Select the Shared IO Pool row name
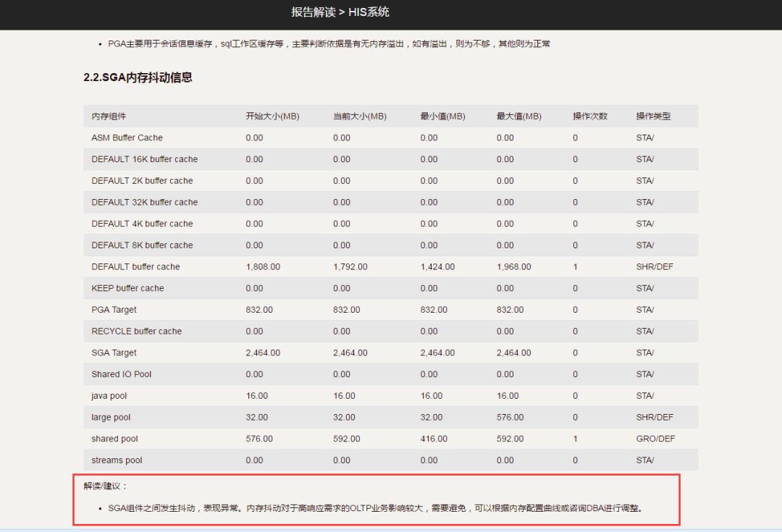The image size is (782, 532). pyautogui.click(x=121, y=374)
